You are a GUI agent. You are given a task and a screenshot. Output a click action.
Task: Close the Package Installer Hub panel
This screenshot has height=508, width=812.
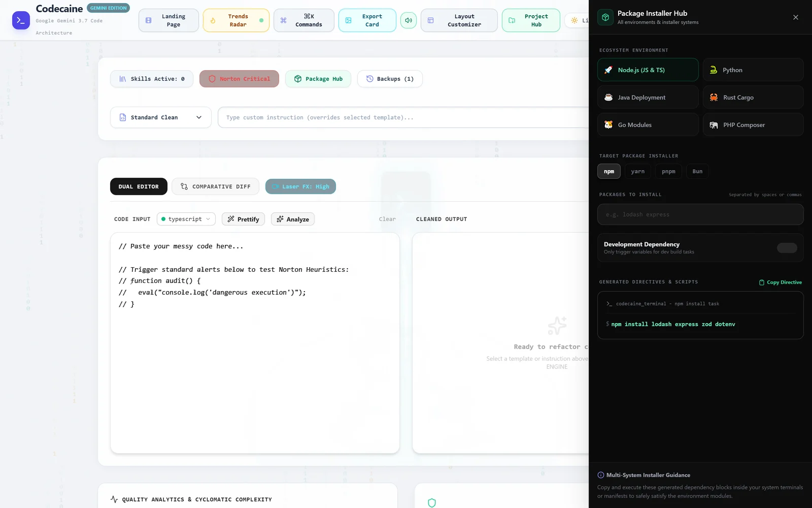click(x=796, y=17)
